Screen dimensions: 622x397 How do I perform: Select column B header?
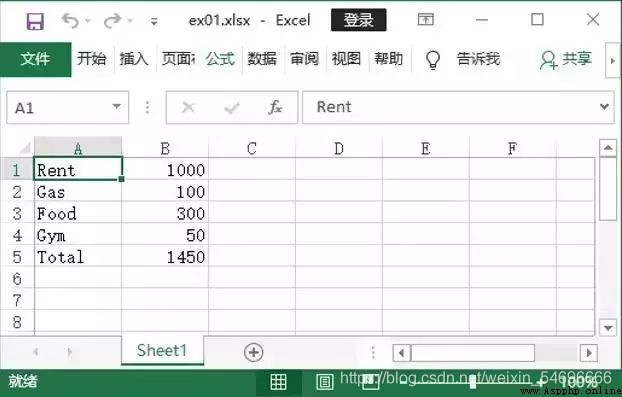pyautogui.click(x=165, y=148)
